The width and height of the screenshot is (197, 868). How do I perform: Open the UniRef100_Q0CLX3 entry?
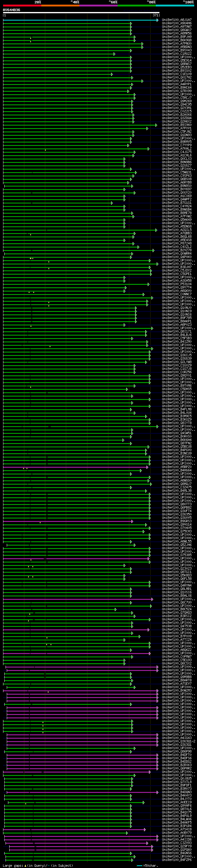(x=177, y=159)
